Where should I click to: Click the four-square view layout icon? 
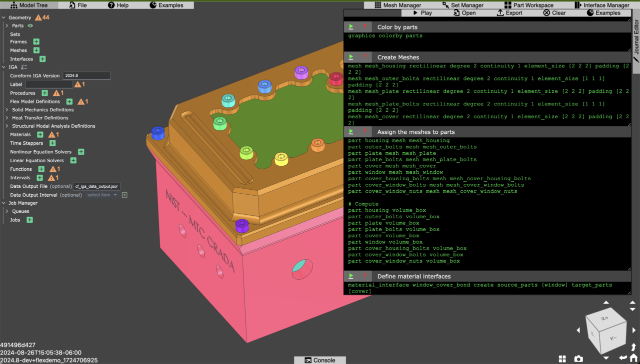[x=562, y=359]
